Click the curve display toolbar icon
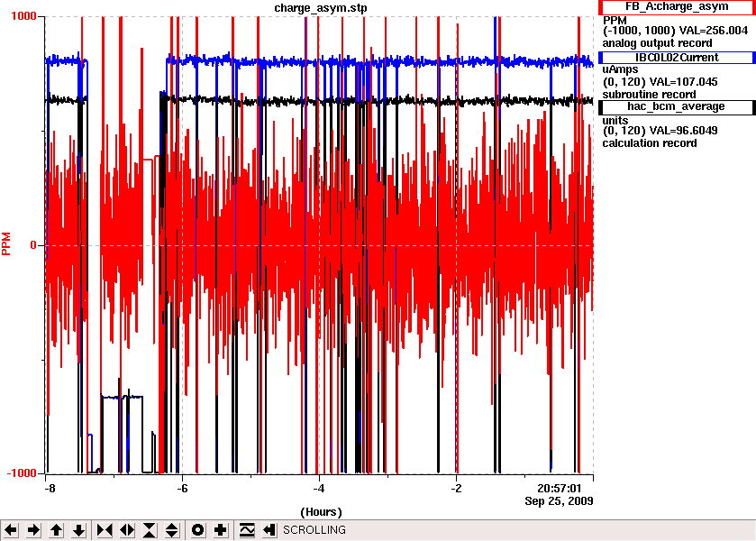The width and height of the screenshot is (756, 541). tap(247, 530)
